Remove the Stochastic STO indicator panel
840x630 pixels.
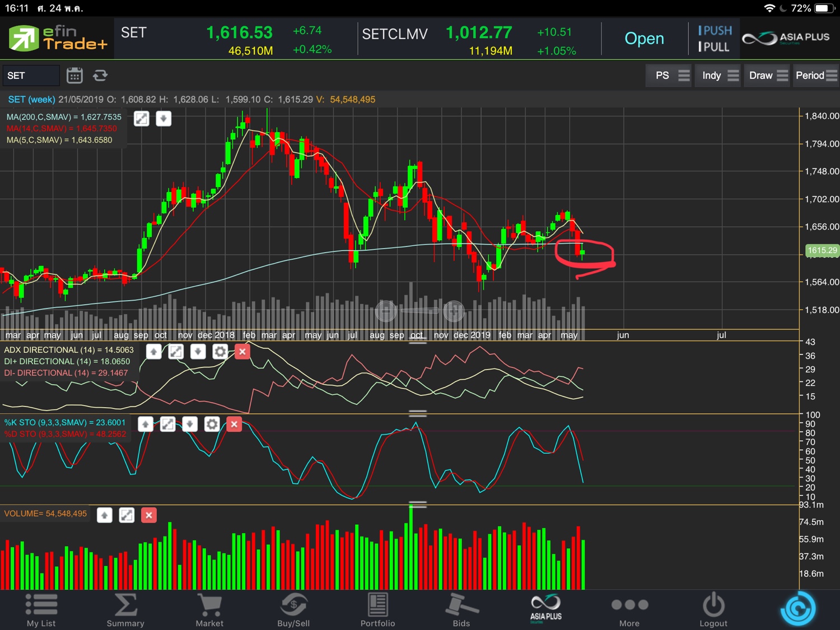[234, 424]
